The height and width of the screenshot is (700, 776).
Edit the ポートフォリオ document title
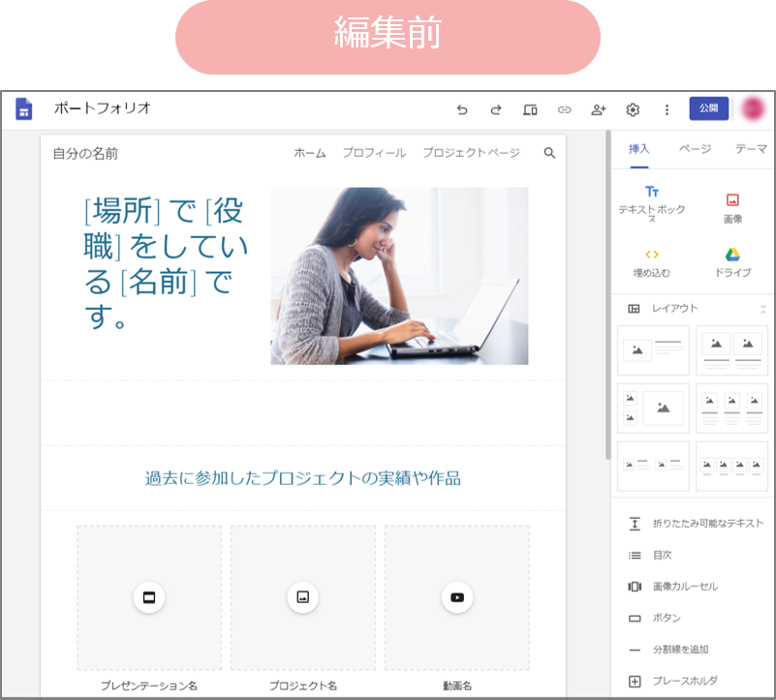point(103,108)
